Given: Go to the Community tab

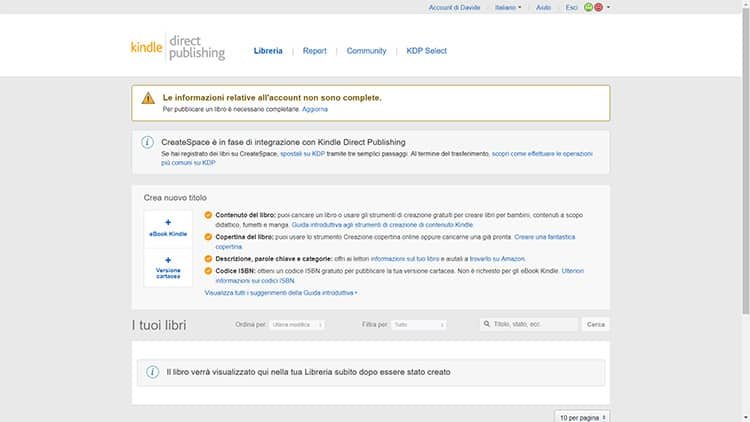Looking at the screenshot, I should pyautogui.click(x=366, y=51).
